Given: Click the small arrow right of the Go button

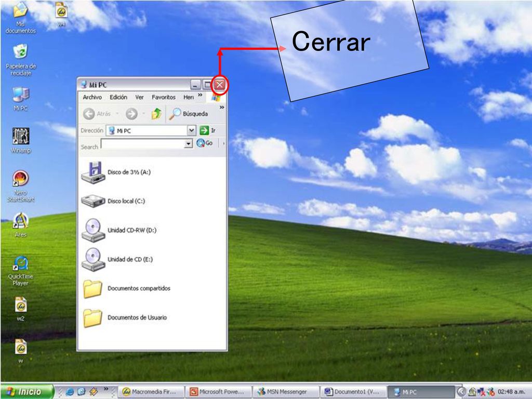Looking at the screenshot, I should pos(223,143).
